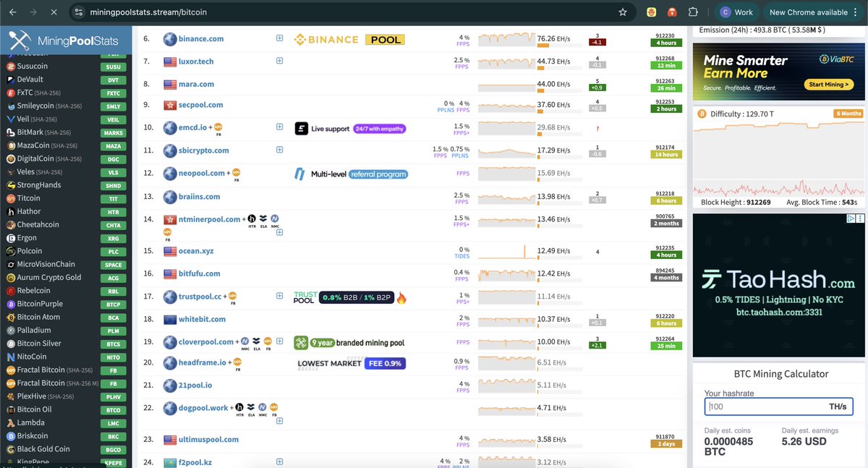Click ELA coin icon on dogpool.work row
Image resolution: width=868 pixels, height=468 pixels.
tap(250, 408)
